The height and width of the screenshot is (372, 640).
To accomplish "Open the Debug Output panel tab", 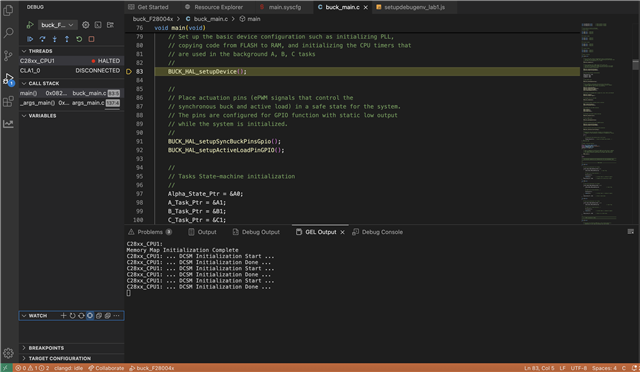I will (x=256, y=232).
